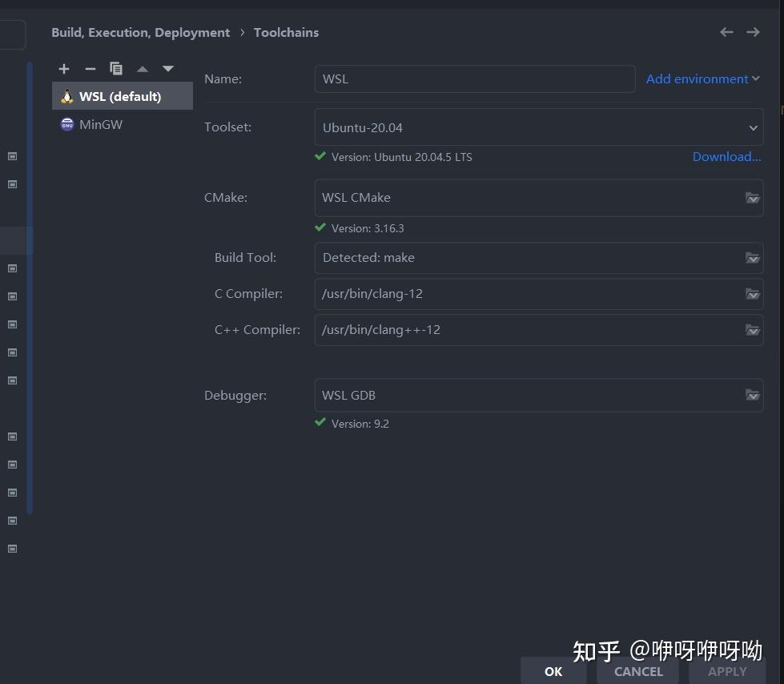Click inside the Name text field
The width and height of the screenshot is (784, 684).
coord(474,78)
